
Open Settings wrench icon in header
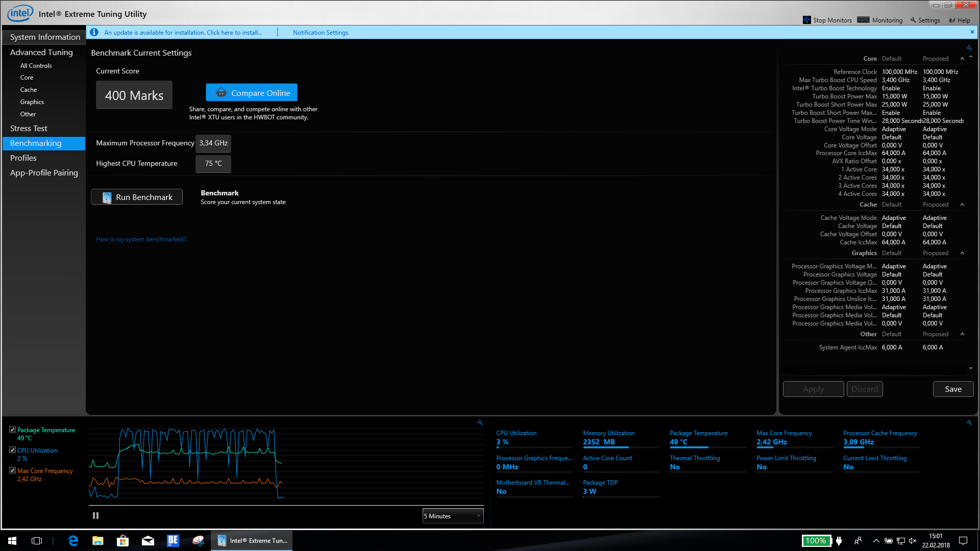click(913, 20)
